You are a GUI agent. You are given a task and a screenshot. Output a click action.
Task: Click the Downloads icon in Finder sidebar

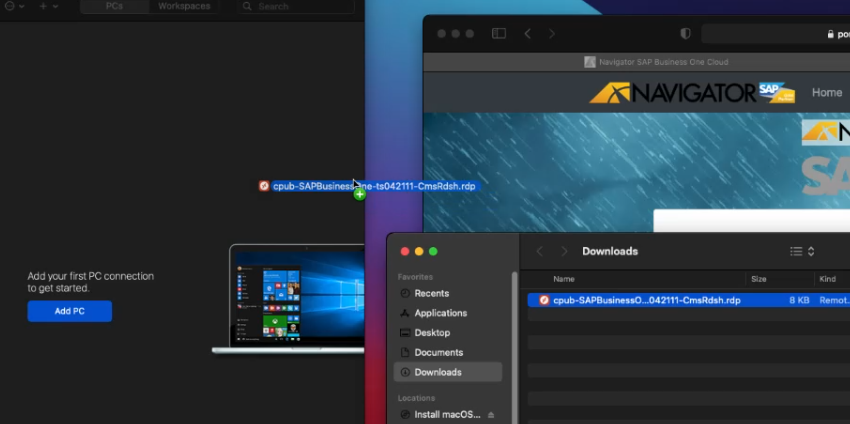[x=405, y=372]
